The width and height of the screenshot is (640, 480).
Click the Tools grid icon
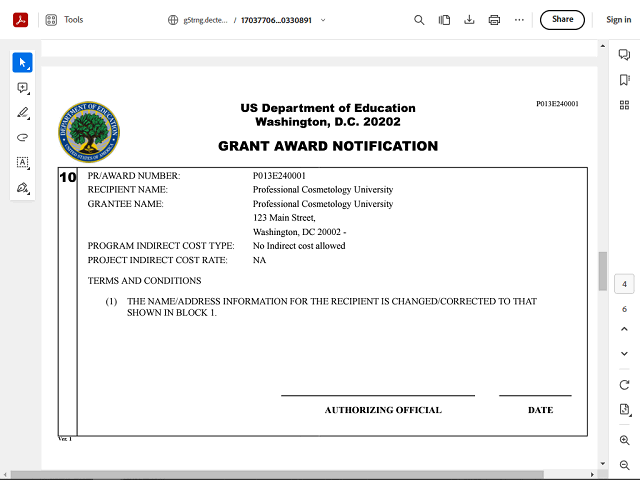click(51, 20)
